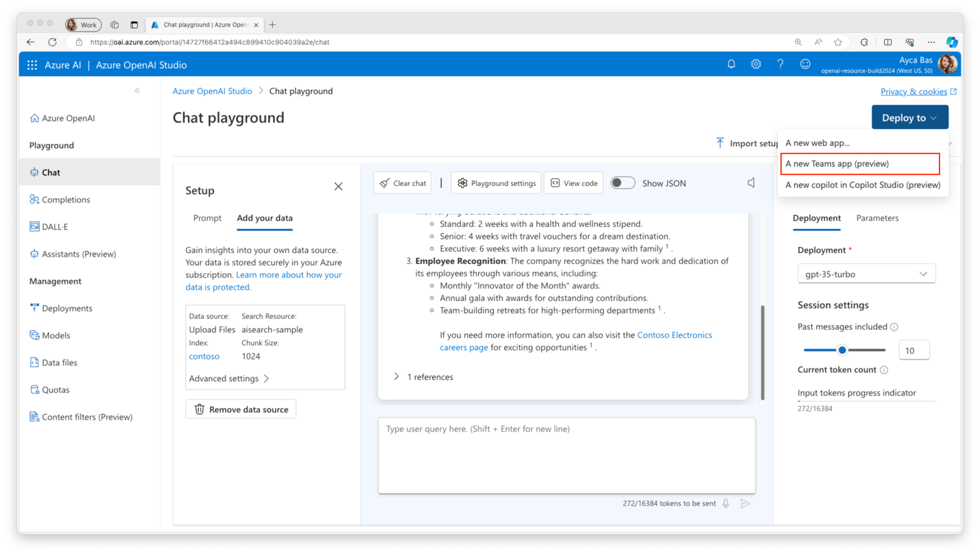Open the Deploy to dropdown
Image resolution: width=980 pixels, height=555 pixels.
(910, 117)
